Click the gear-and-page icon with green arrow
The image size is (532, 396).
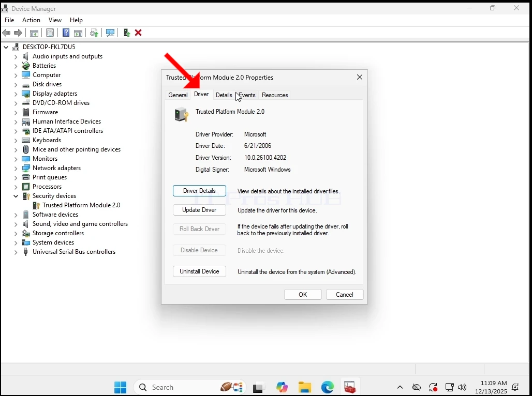click(x=94, y=33)
